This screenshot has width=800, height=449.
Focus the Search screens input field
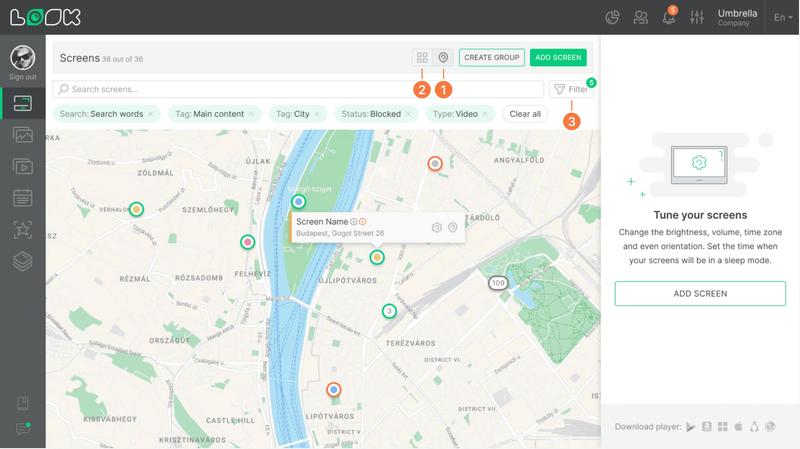pos(298,89)
